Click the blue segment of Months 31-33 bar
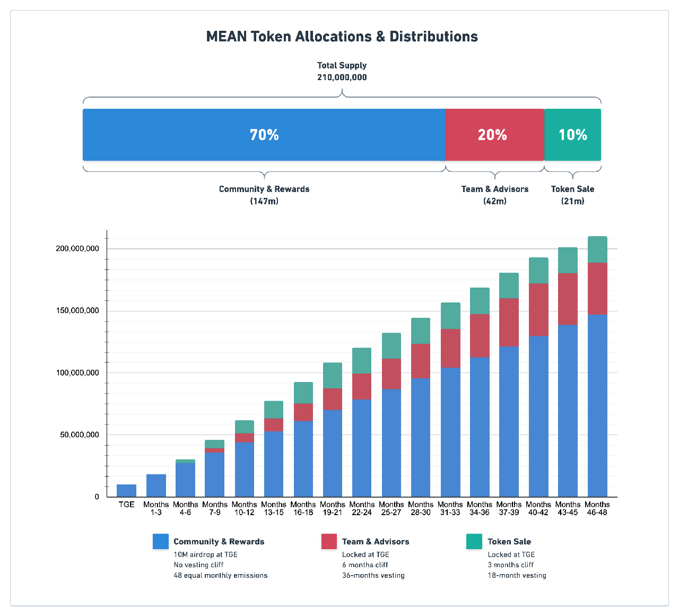679x616 pixels. tap(450, 432)
